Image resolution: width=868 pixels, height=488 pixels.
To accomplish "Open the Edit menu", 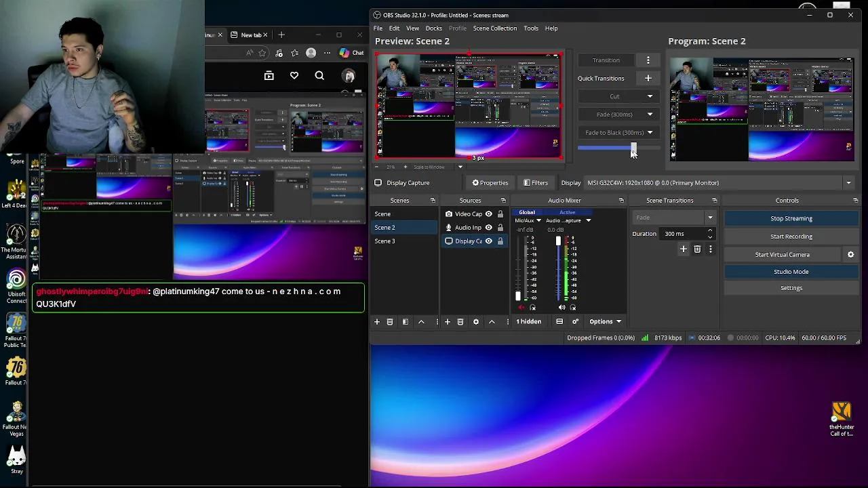I will [394, 28].
